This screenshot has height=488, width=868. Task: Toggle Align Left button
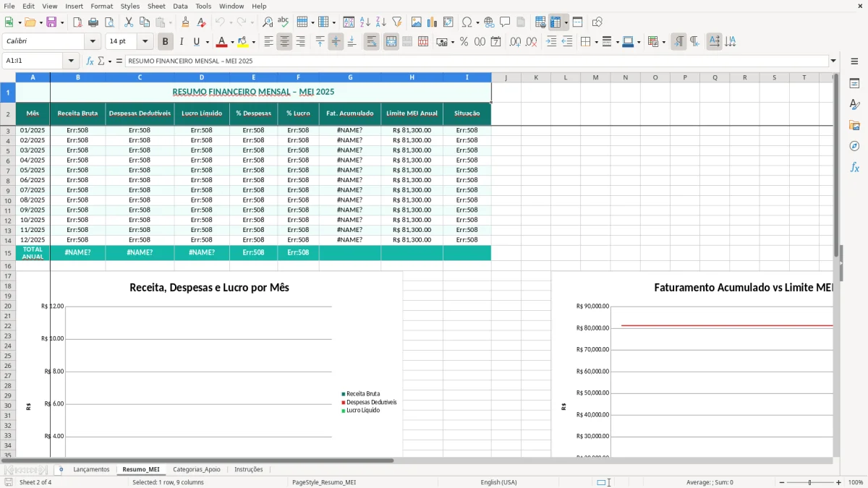click(268, 42)
